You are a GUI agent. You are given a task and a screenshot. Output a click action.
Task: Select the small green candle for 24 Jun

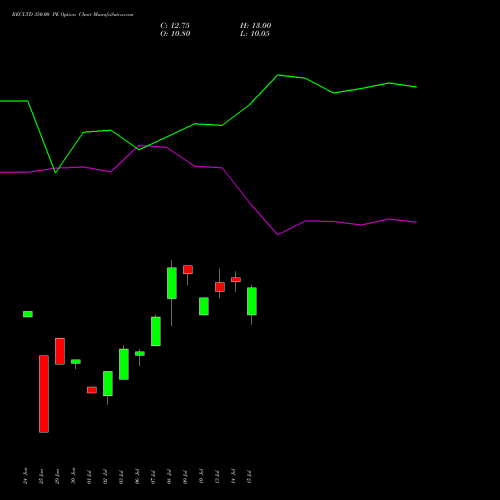click(x=28, y=314)
